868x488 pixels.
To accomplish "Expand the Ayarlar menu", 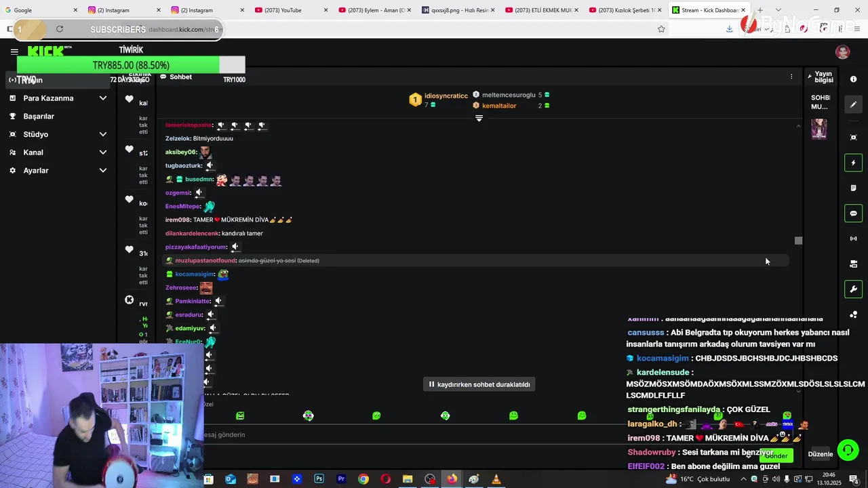I will pos(58,171).
